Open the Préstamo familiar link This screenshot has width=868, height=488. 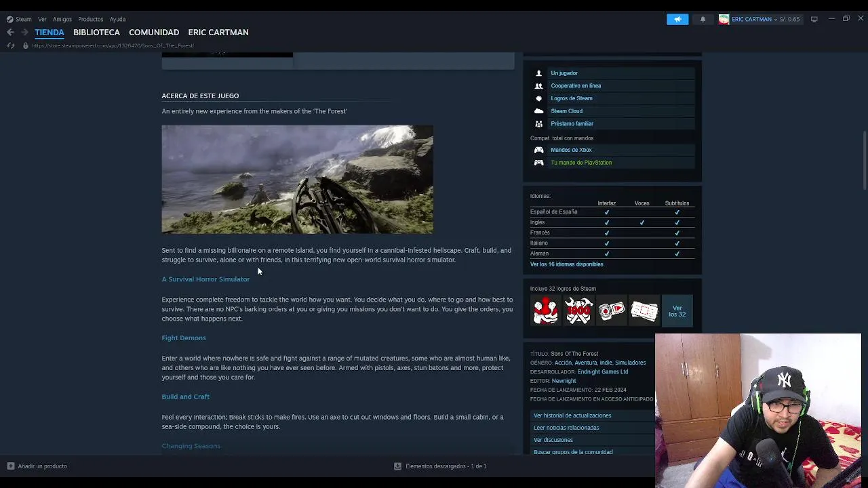(572, 123)
